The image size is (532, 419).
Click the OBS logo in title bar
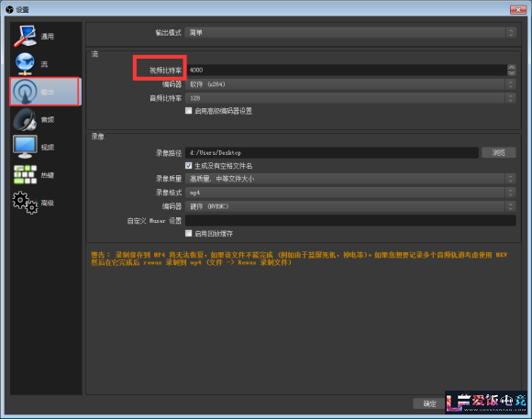coord(9,9)
